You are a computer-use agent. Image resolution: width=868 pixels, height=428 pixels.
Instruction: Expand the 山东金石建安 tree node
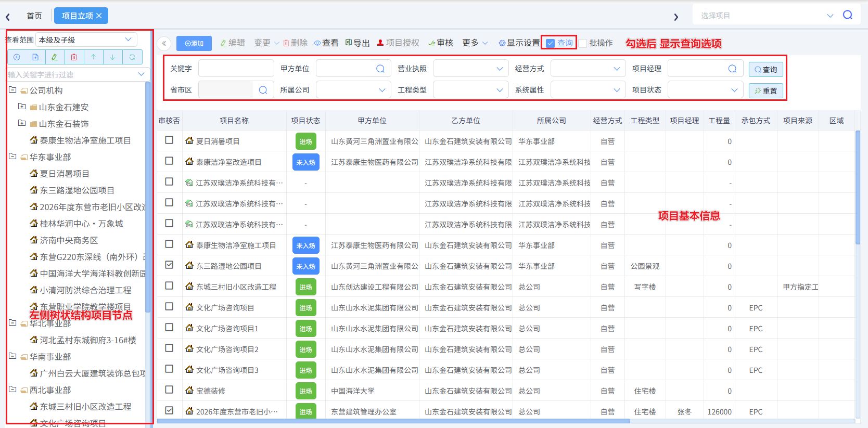[22, 107]
